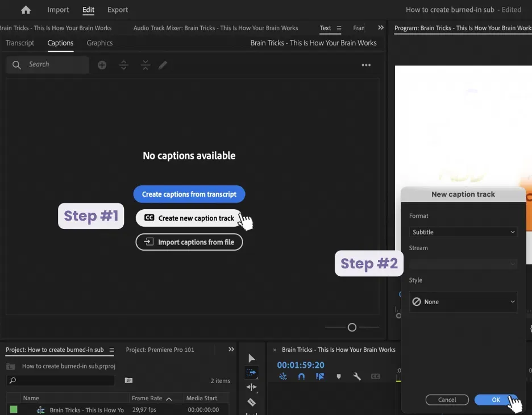Switch to the Edit workspace tab
Screen dimensions: 532x415
88,10
